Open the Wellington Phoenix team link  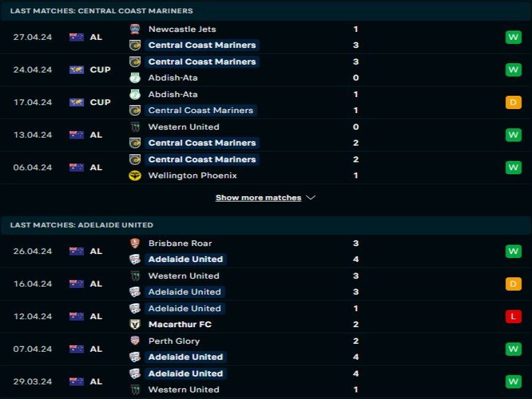point(192,176)
